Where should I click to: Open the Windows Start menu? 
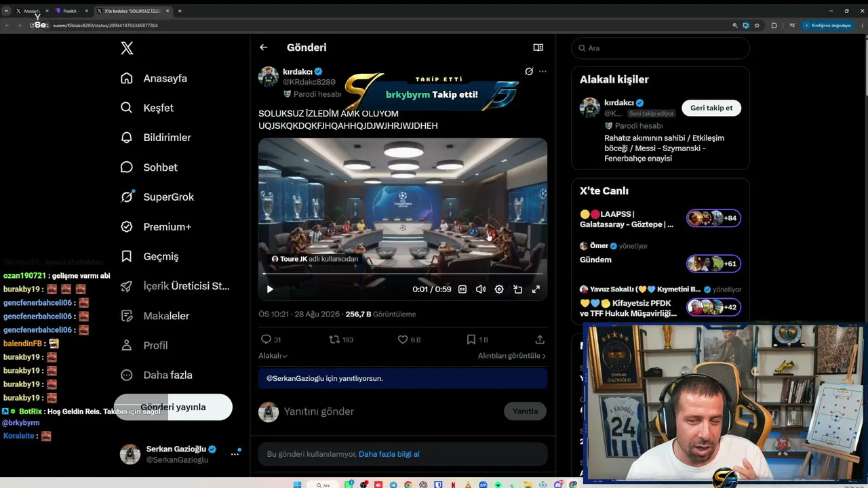coord(297,485)
